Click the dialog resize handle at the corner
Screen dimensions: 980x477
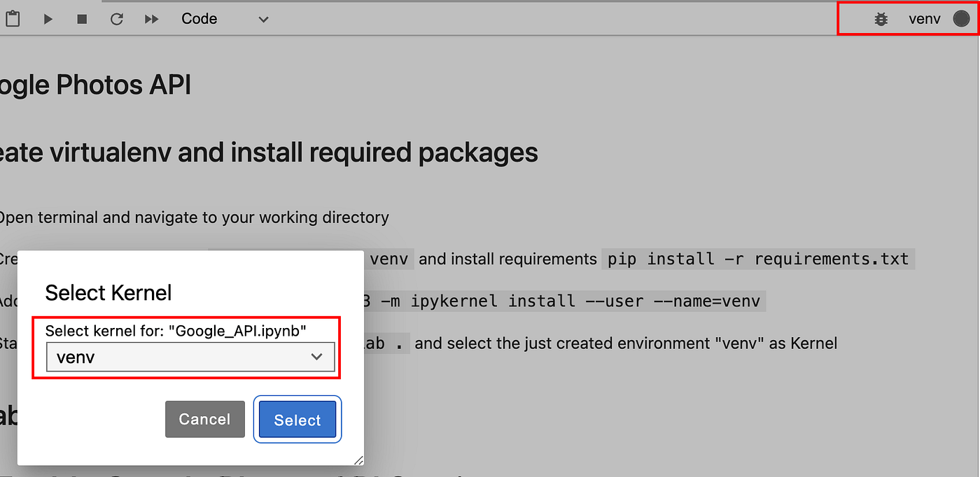tap(358, 460)
